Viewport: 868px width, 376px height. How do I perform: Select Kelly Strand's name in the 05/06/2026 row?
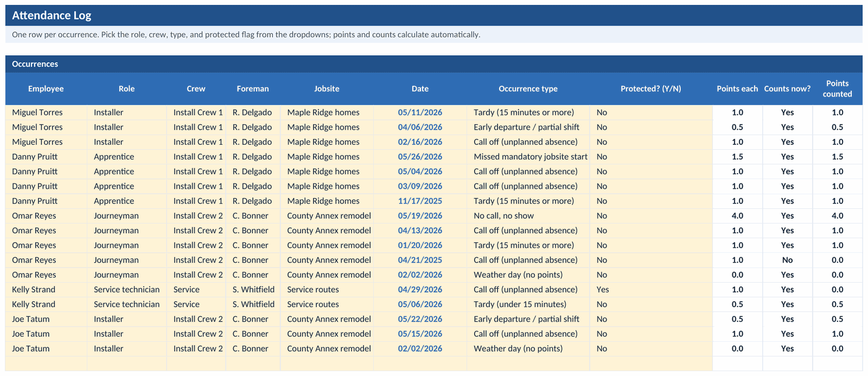click(46, 304)
